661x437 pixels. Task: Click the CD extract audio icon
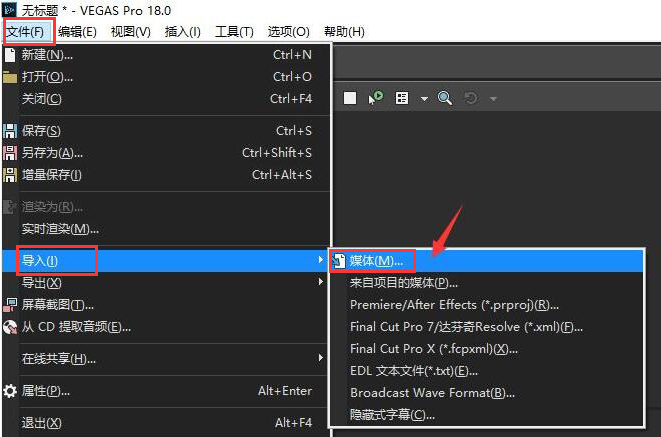point(10,327)
